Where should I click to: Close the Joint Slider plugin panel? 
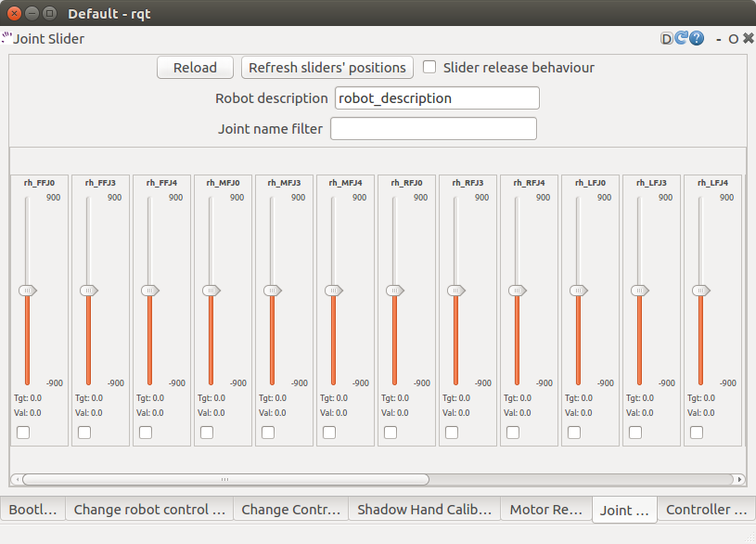[x=748, y=39]
